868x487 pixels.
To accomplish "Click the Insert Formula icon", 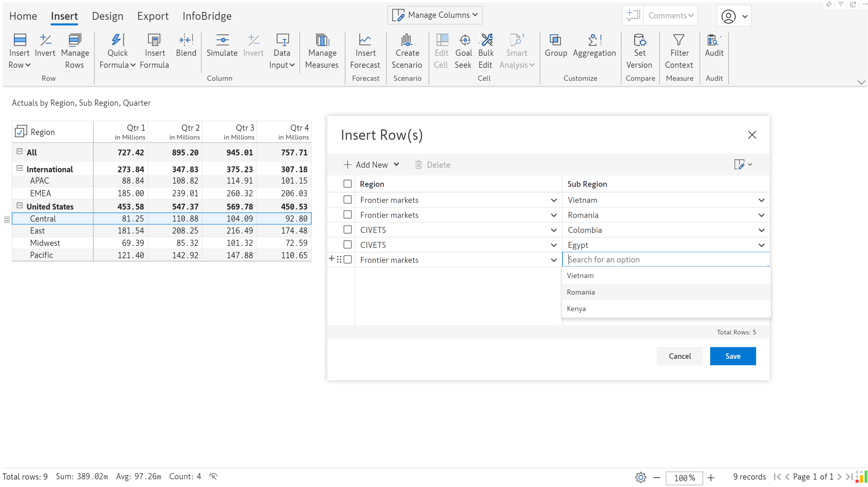I will pos(154,40).
